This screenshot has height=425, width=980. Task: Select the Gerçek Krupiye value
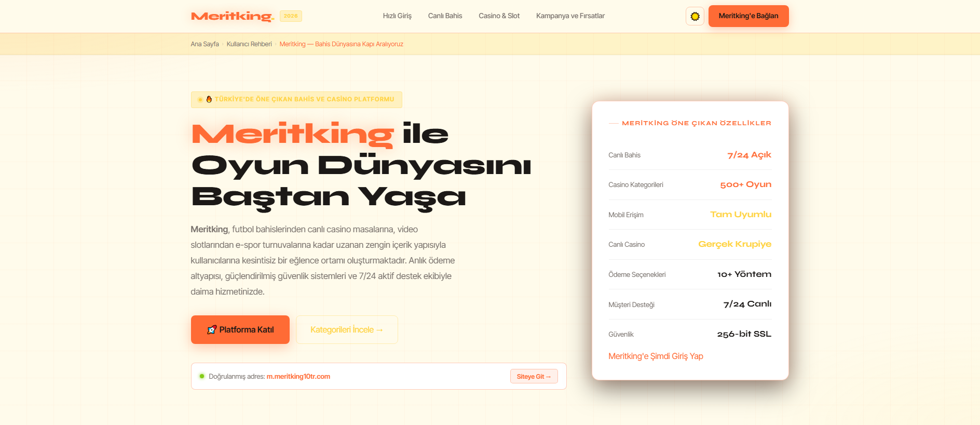click(x=734, y=244)
